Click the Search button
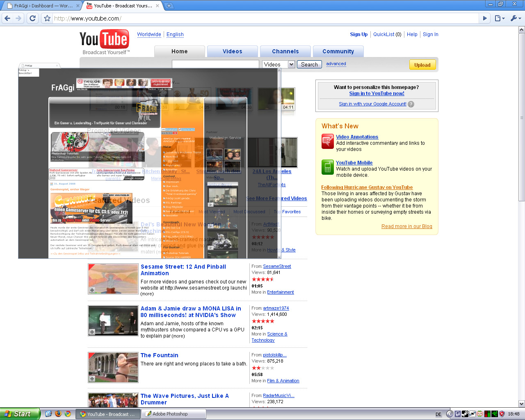 point(309,64)
